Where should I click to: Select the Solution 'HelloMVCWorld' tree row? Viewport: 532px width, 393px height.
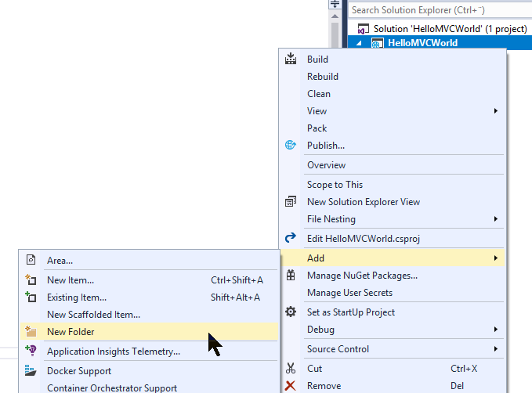pos(440,29)
